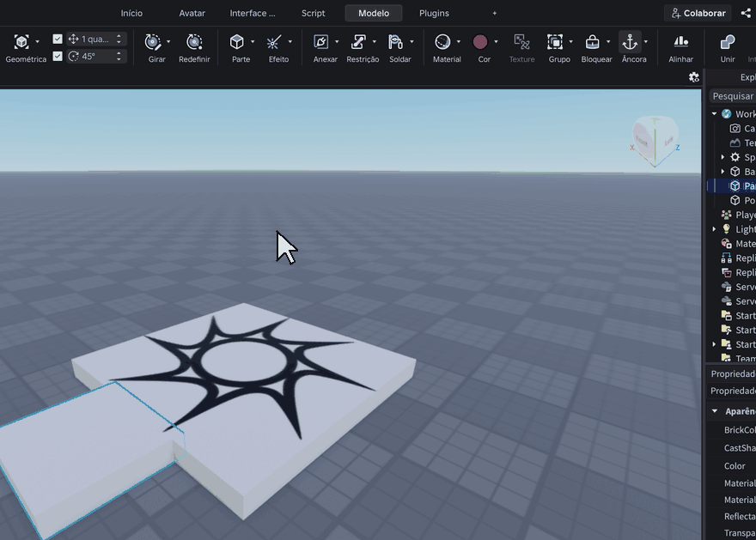This screenshot has height=540, width=756.
Task: Open the Interface tab
Action: click(253, 13)
